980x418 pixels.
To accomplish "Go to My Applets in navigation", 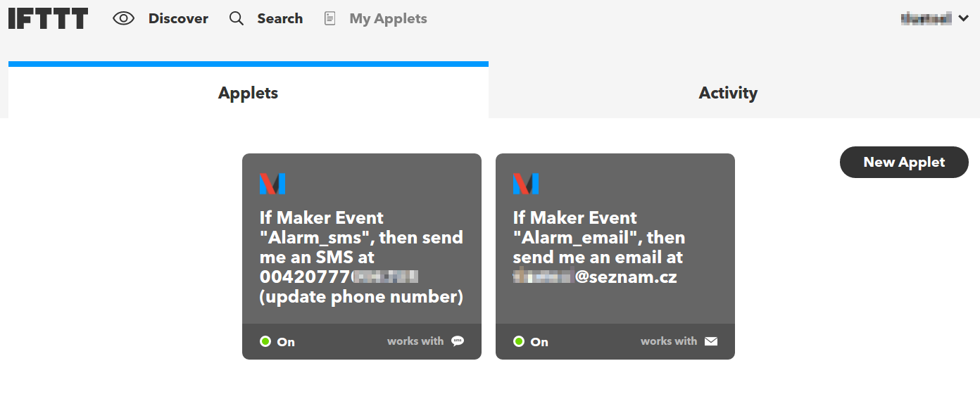I will [x=388, y=19].
